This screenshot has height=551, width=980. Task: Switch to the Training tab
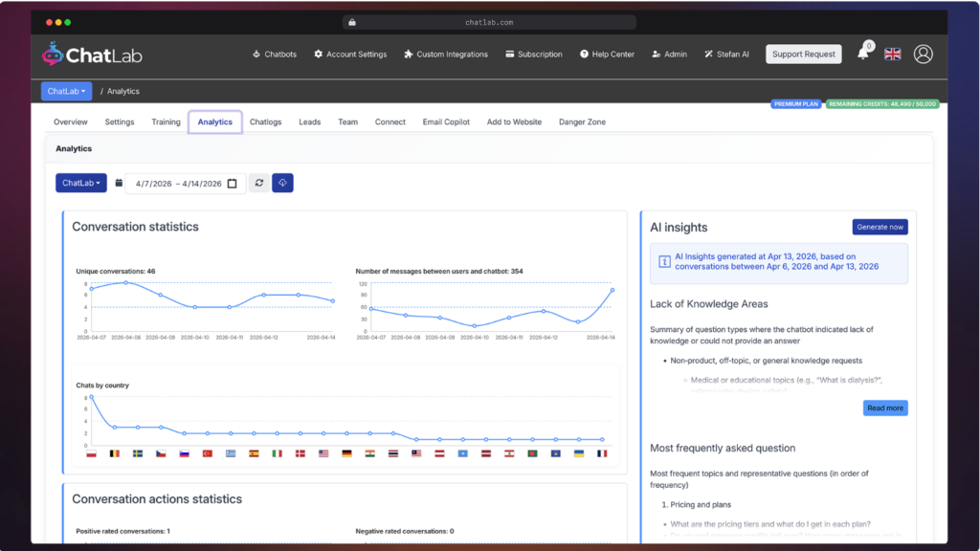coord(166,121)
